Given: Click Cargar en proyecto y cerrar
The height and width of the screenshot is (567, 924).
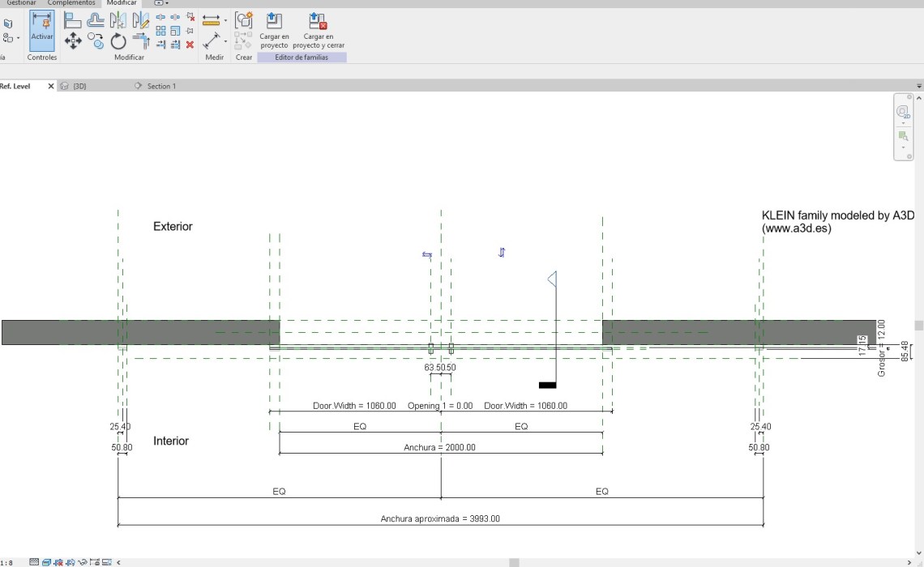Looking at the screenshot, I should pos(319,31).
